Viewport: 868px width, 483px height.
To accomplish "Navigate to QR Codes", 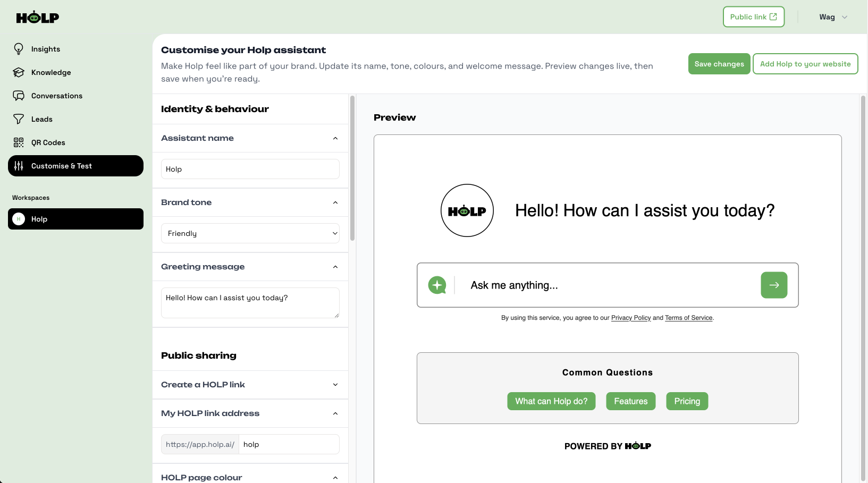I will [75, 142].
